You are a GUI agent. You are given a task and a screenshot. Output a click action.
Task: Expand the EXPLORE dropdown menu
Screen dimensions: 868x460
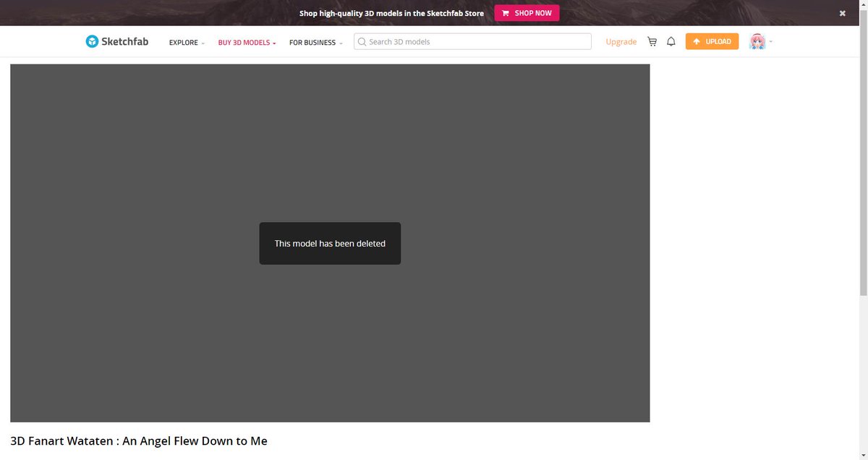click(187, 43)
